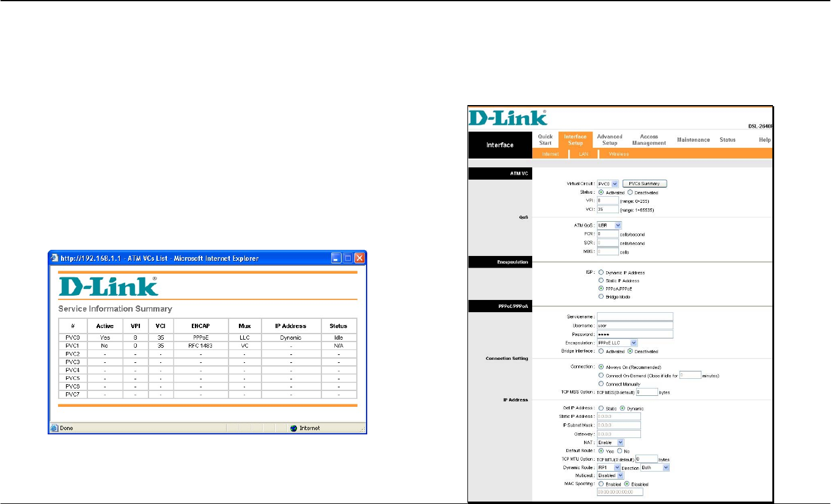Click the D-Link logo in the router setup page
The image size is (831, 504).
pyautogui.click(x=508, y=118)
